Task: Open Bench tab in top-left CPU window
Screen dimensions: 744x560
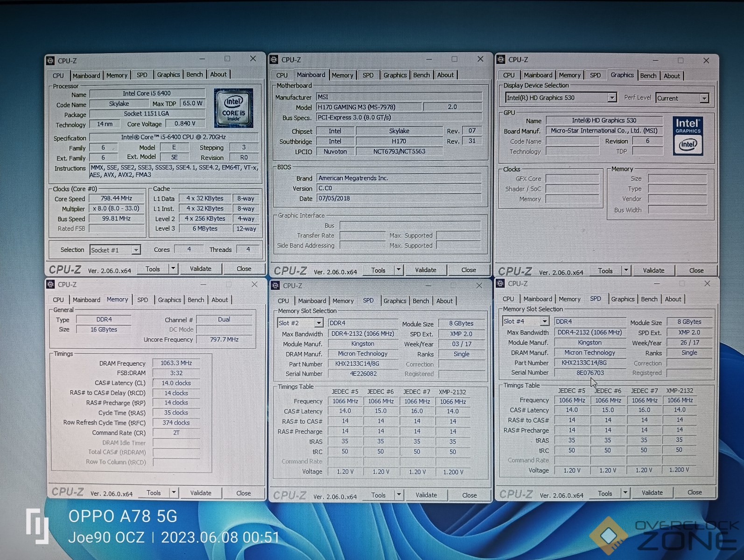Action: point(195,75)
